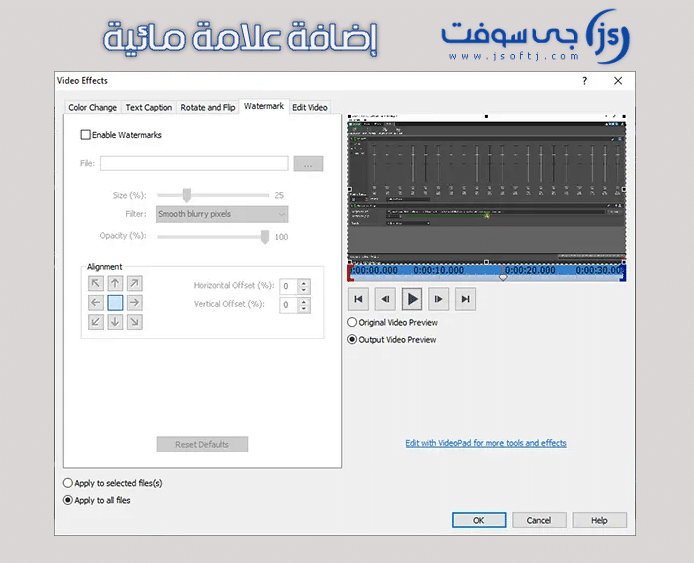
Task: Step forward one frame in preview
Action: [439, 299]
